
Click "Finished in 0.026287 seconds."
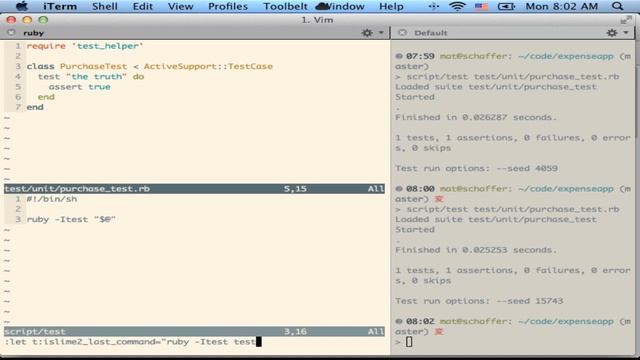(476, 118)
